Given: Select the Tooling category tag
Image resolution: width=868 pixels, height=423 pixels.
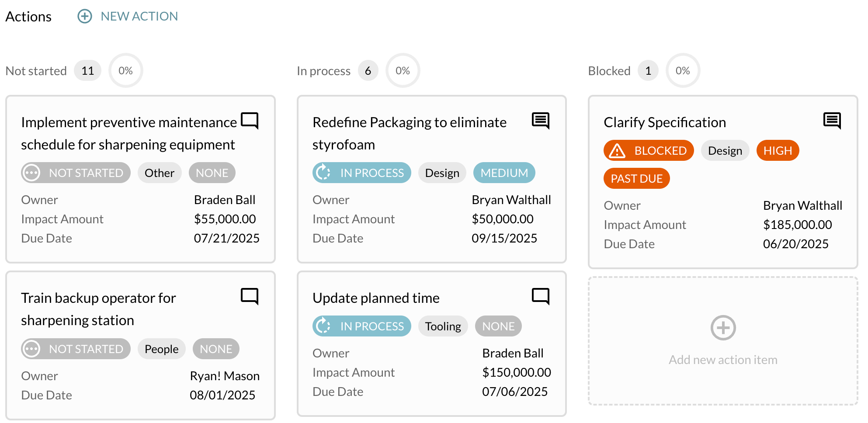Looking at the screenshot, I should point(443,326).
